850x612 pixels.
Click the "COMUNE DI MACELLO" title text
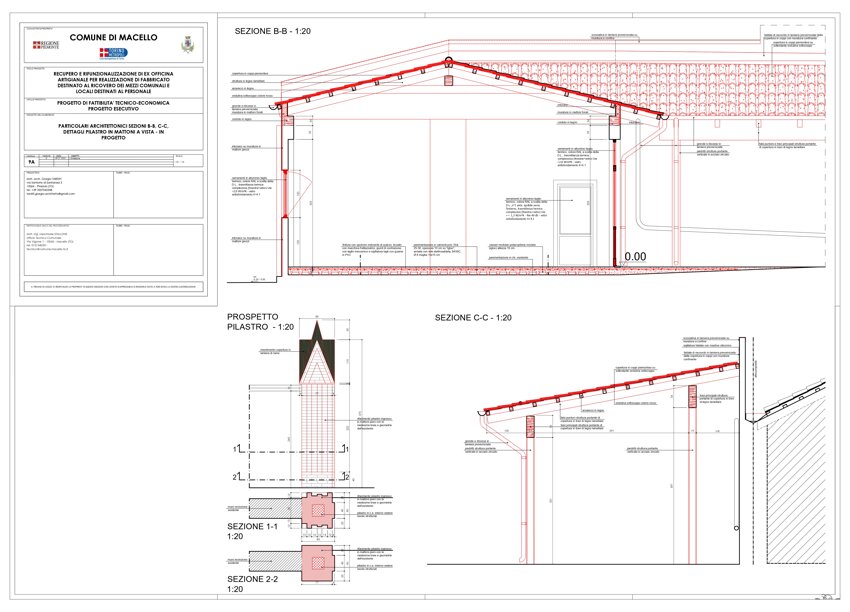click(x=113, y=36)
